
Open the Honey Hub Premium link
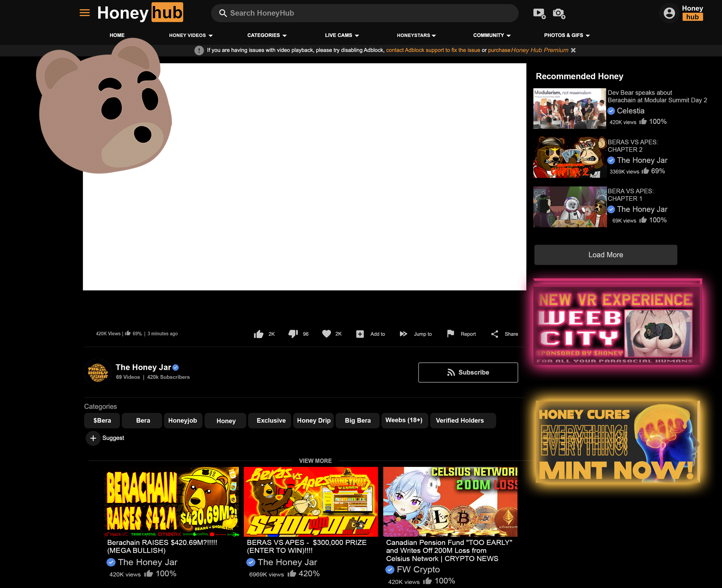pos(539,50)
